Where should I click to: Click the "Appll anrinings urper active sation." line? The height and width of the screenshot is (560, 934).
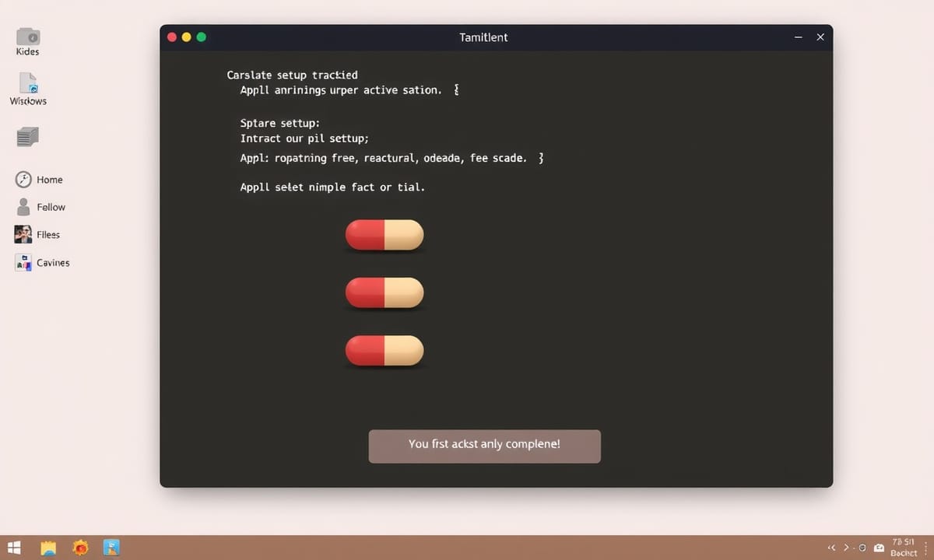point(340,90)
